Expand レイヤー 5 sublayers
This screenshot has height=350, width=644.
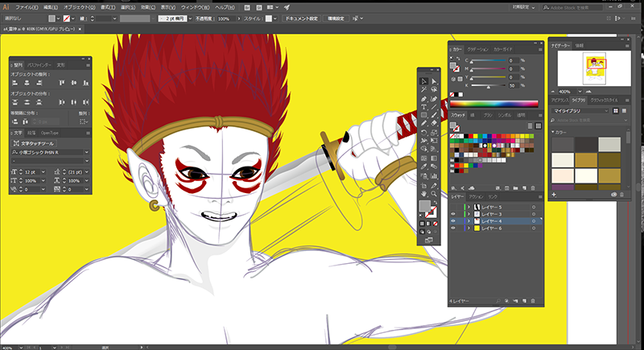469,208
